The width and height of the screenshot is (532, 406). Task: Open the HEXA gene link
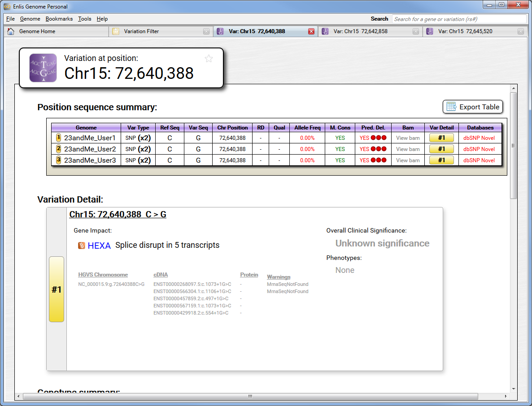pos(99,246)
